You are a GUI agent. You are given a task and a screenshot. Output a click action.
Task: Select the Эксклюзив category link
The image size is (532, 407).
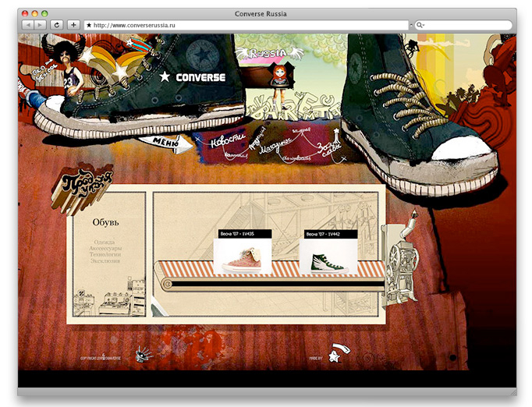[x=105, y=261]
